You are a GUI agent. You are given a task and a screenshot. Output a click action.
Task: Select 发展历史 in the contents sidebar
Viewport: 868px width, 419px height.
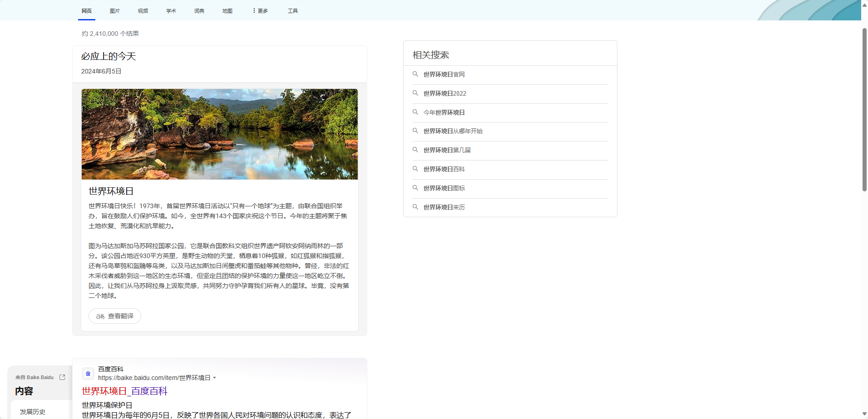tap(33, 412)
